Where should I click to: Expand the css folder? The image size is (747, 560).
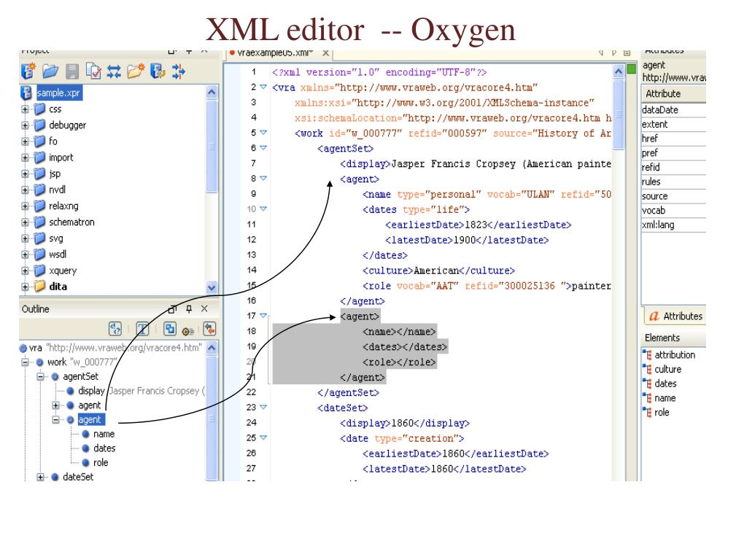26,109
